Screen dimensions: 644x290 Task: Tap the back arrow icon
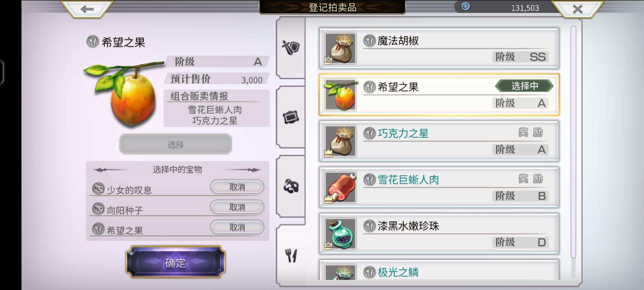pyautogui.click(x=87, y=9)
